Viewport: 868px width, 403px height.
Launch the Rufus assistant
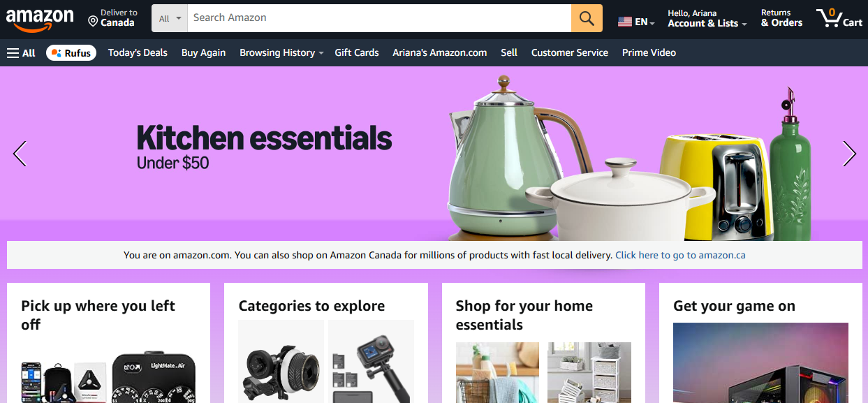71,52
